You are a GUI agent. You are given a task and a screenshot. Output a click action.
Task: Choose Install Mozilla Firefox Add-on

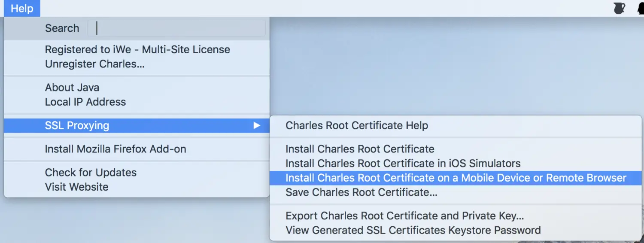137,149
